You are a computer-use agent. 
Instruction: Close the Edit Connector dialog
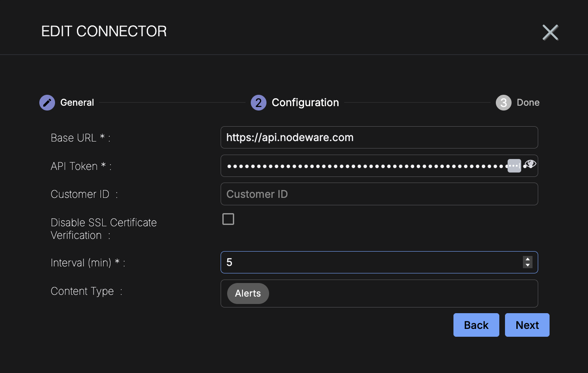tap(550, 32)
